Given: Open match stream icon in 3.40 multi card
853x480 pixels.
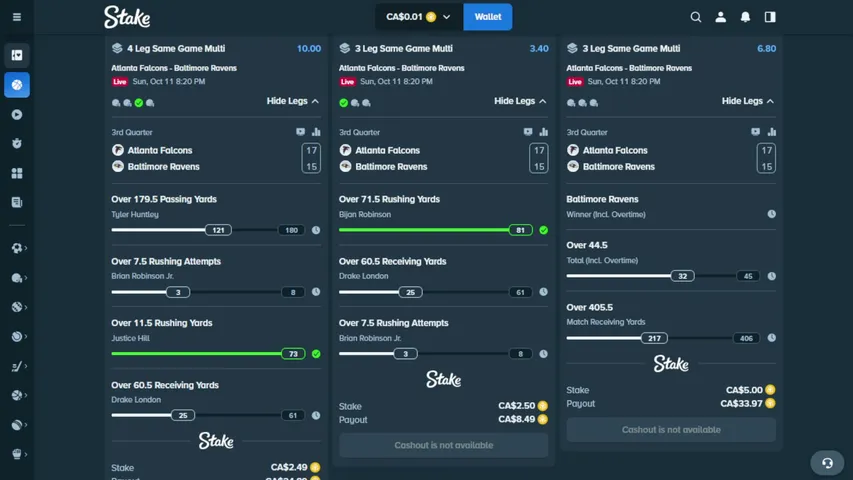Looking at the screenshot, I should (528, 132).
